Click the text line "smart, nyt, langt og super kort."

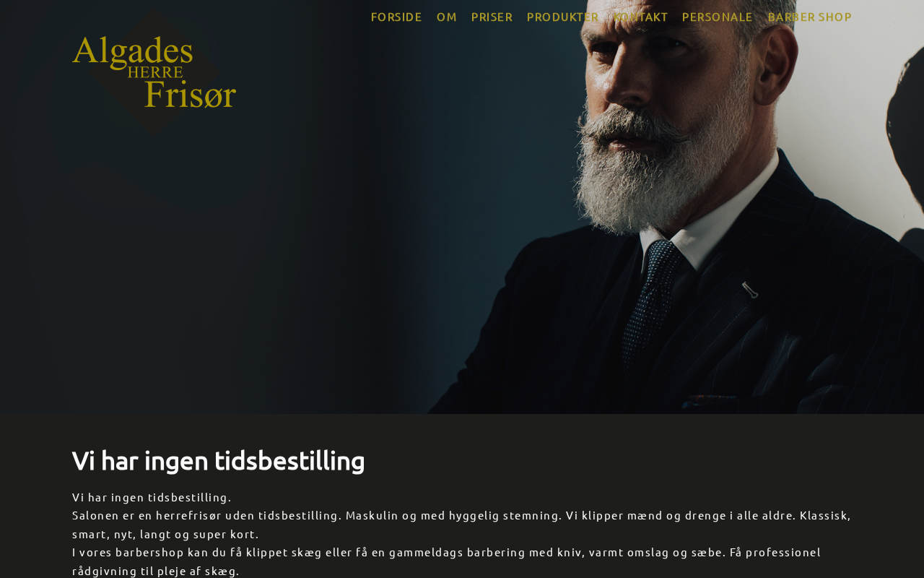tap(165, 534)
